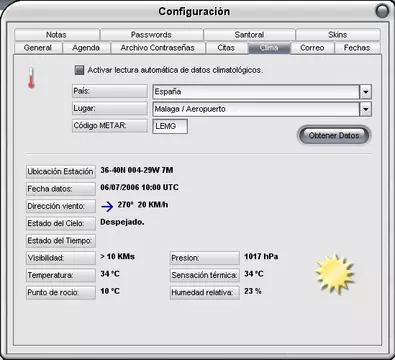Enable automatic climate data reading checkbox

79,70
